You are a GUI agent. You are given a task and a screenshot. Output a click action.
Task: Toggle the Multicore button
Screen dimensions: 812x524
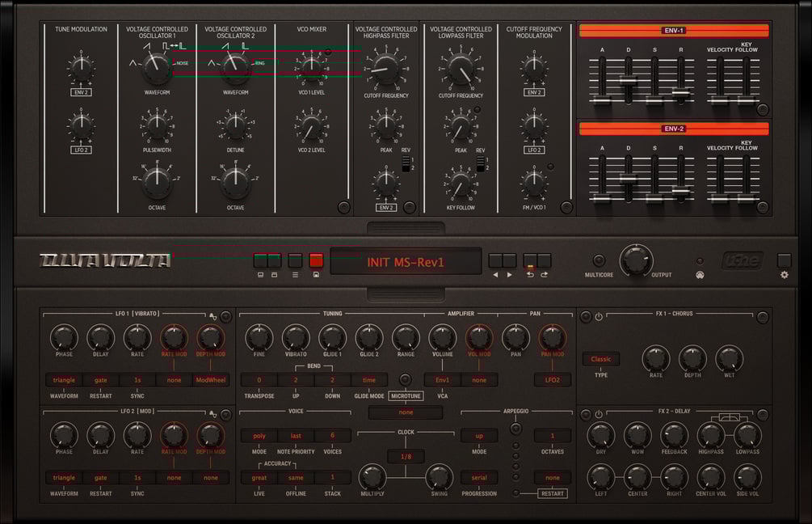(x=599, y=260)
